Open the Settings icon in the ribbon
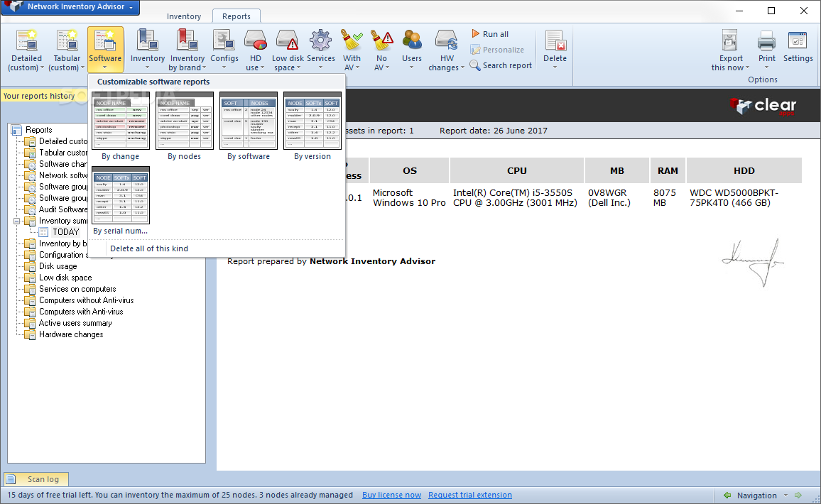The height and width of the screenshot is (504, 821). (798, 40)
